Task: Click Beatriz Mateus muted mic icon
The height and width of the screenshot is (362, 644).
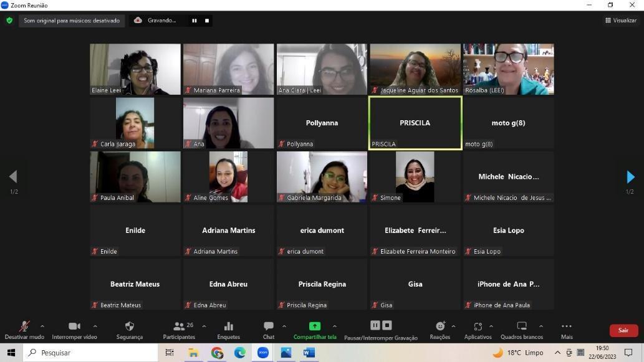Action: (95, 305)
